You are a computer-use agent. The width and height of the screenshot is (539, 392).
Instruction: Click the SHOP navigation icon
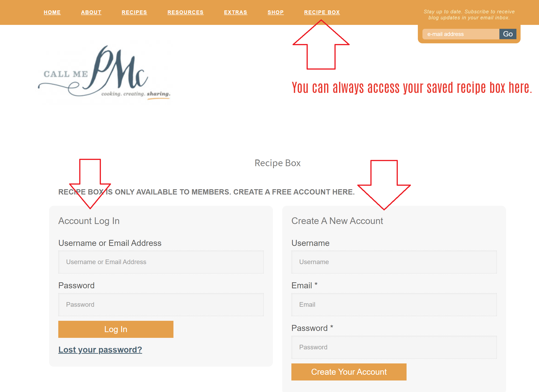tap(276, 12)
